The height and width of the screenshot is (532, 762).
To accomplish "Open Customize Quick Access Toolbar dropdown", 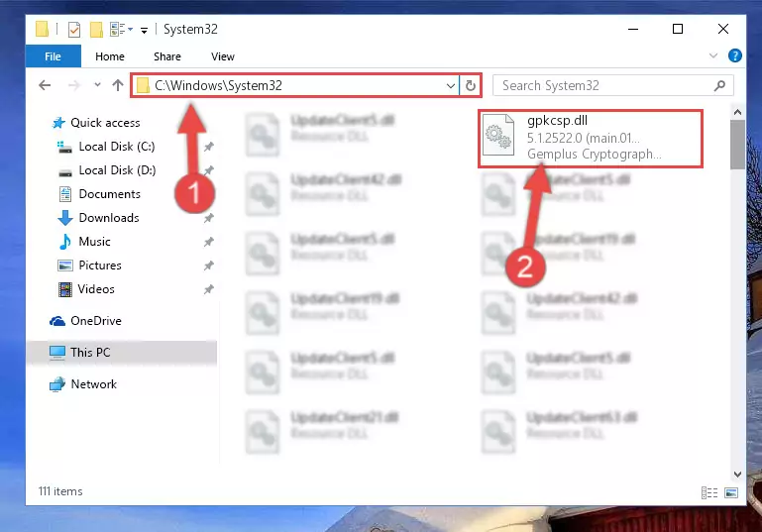I will (144, 30).
